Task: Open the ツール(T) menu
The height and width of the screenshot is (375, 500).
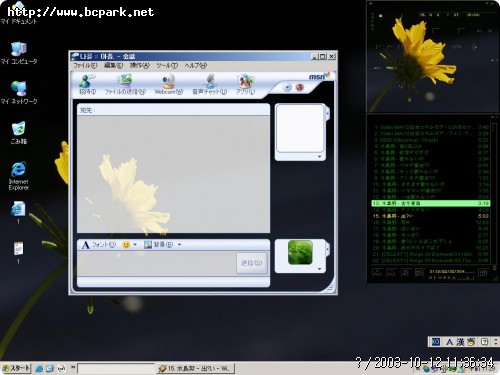Action: 167,65
